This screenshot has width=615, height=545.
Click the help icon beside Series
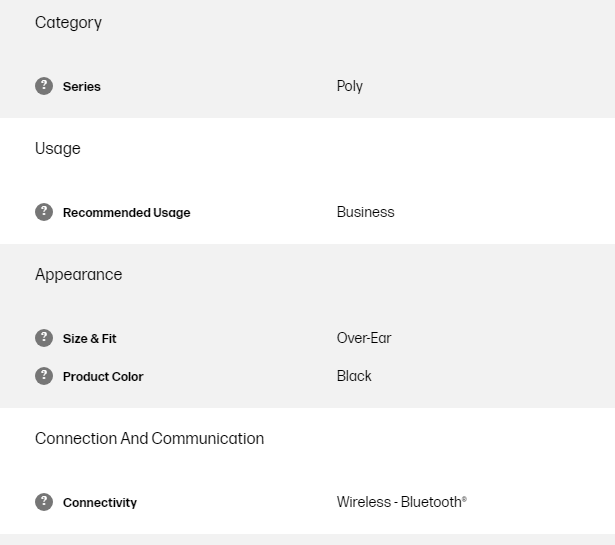(44, 86)
